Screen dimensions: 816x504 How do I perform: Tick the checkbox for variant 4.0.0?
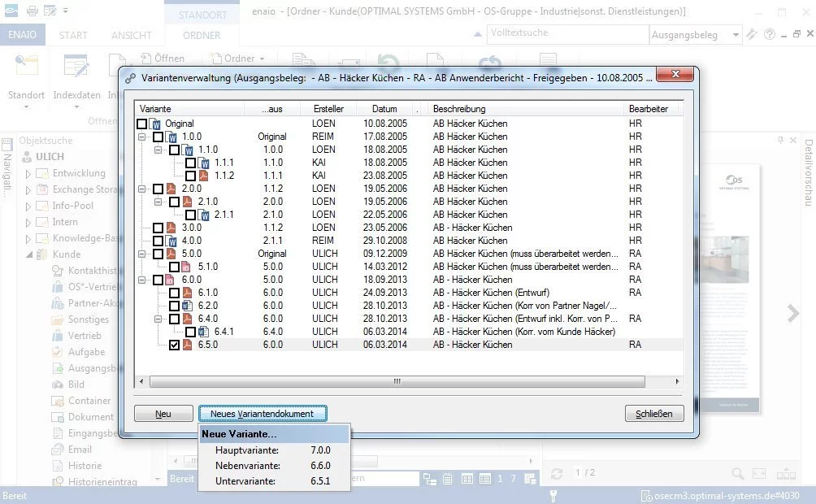[158, 241]
